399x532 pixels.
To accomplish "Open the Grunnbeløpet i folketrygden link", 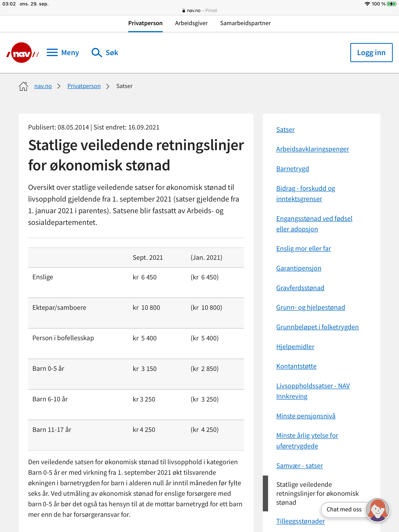I will pyautogui.click(x=317, y=327).
